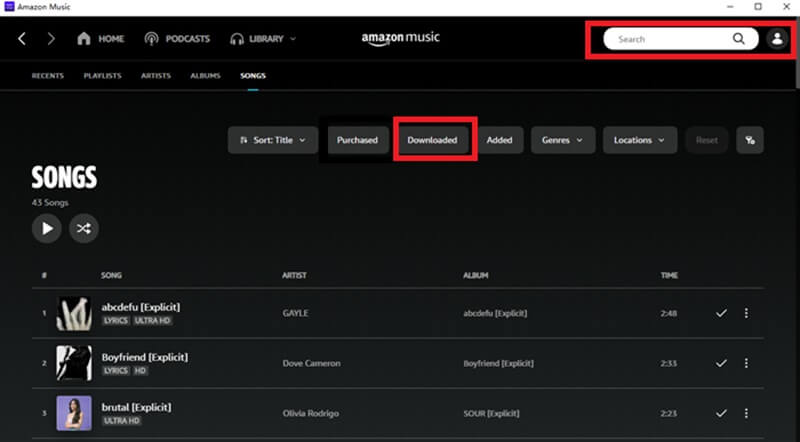Click the checkmark on brutal song row
Screen dimensions: 800x442
point(721,413)
